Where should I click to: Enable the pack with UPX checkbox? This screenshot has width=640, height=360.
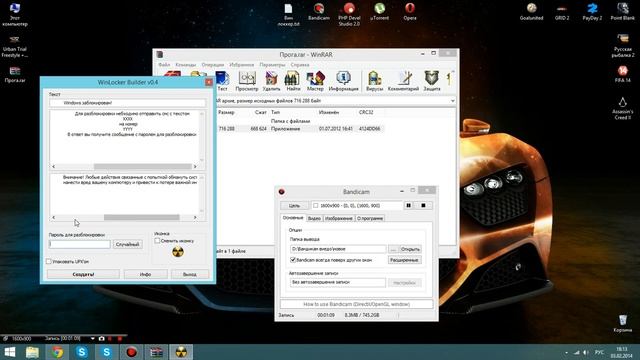coord(49,261)
